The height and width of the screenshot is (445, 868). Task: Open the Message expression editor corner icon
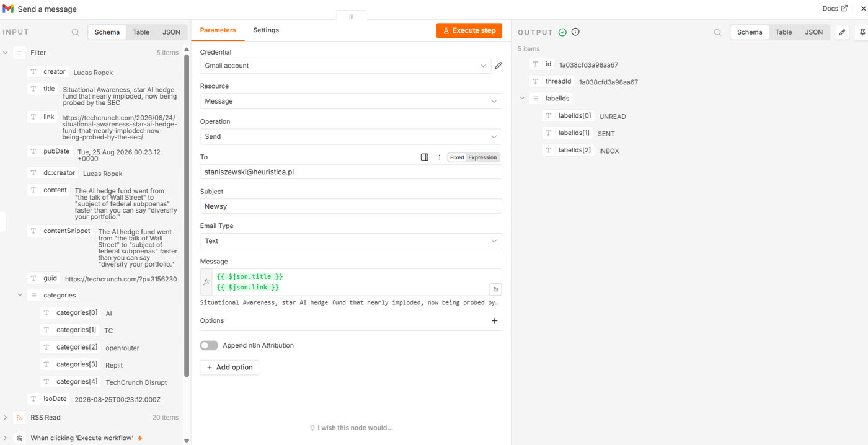(495, 289)
